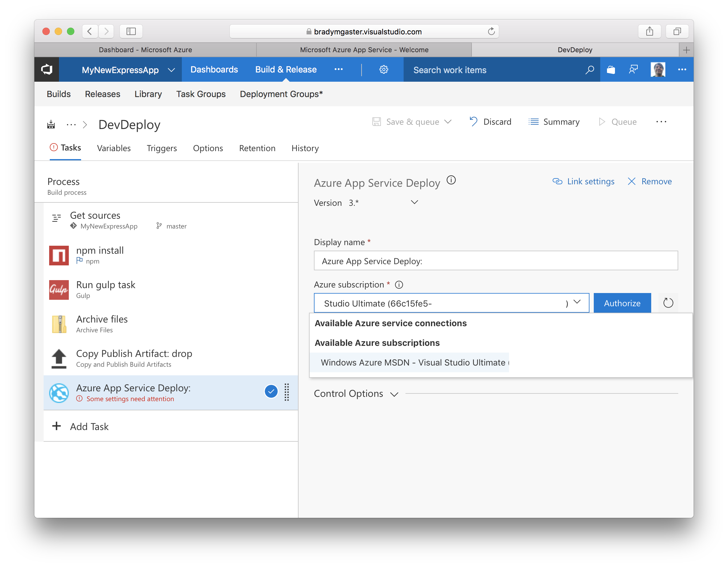
Task: Open the History tab
Action: click(x=305, y=148)
